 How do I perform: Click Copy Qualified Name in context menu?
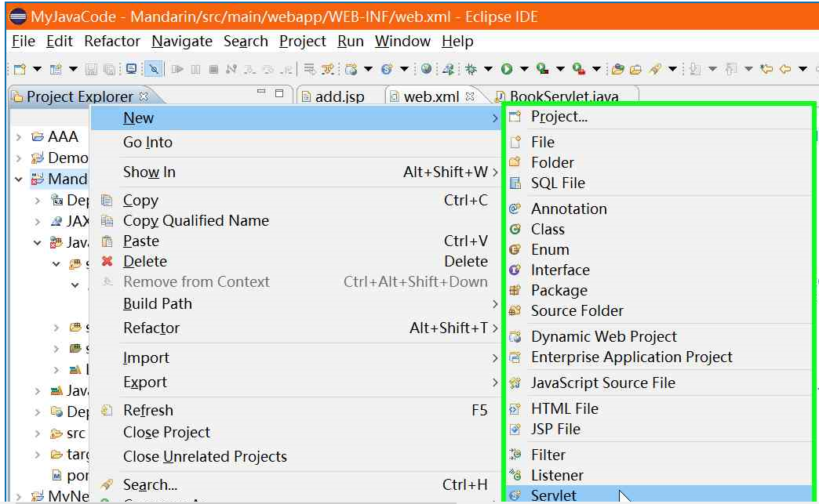tap(296, 221)
